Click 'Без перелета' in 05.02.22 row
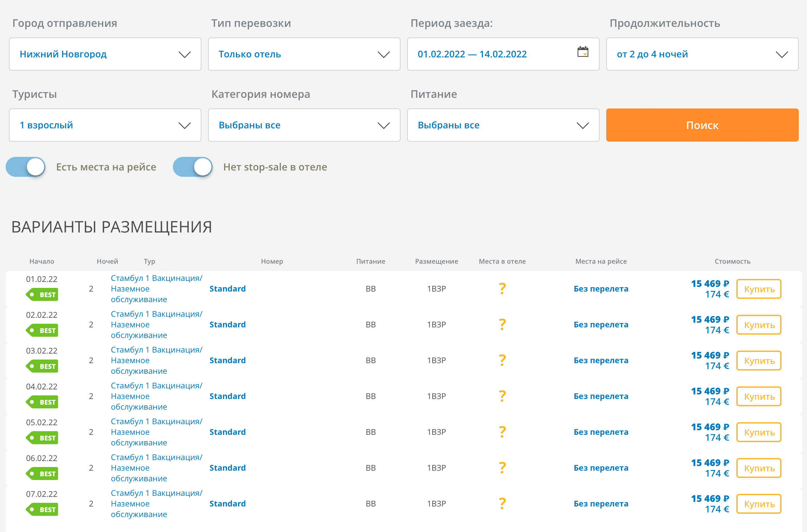This screenshot has height=532, width=807. point(601,432)
